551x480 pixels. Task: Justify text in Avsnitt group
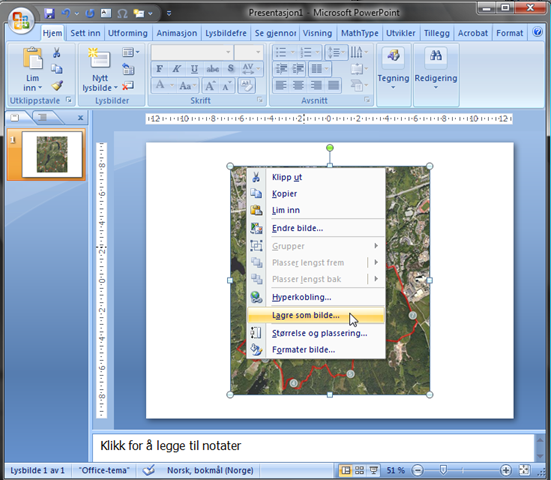(333, 85)
